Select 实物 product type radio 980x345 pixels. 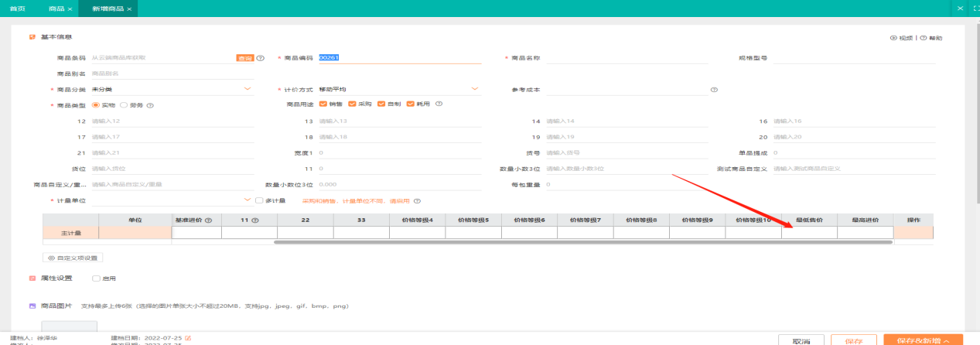pos(96,105)
